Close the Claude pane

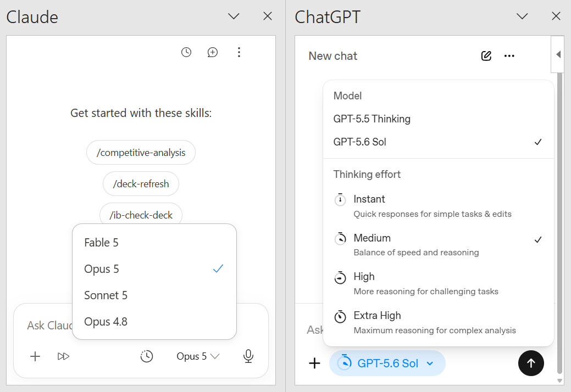click(268, 16)
